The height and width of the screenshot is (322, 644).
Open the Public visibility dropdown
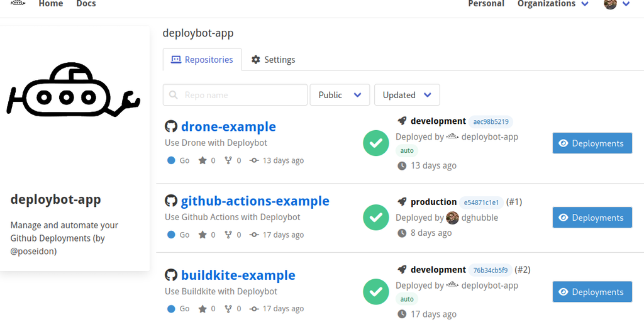pos(340,95)
